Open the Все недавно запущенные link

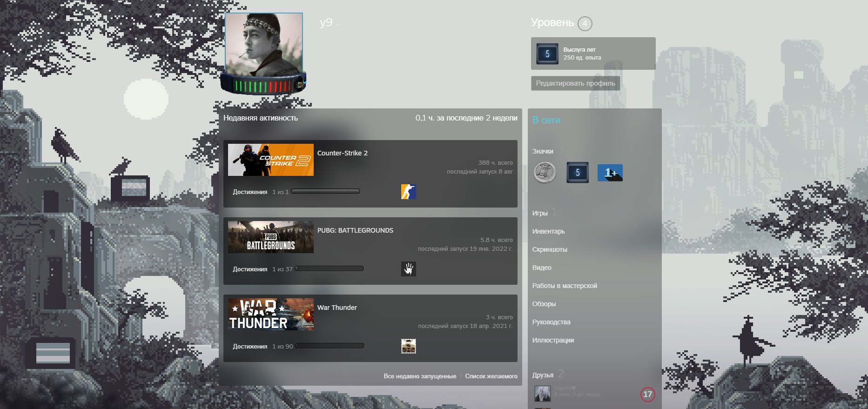419,376
